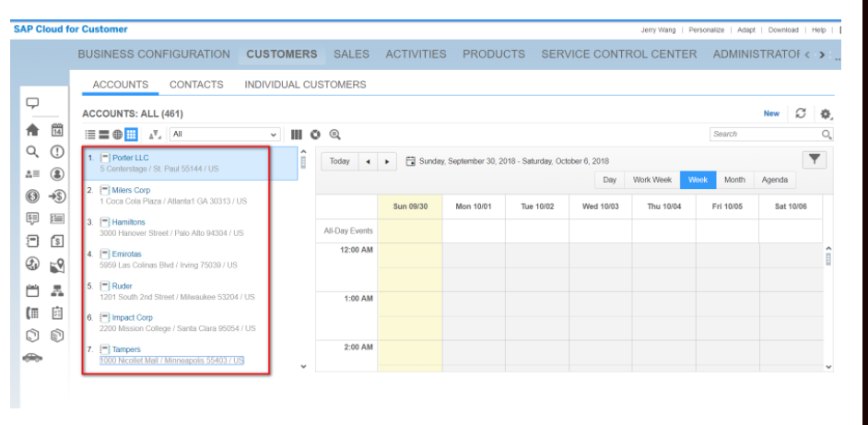Switch to globe map view
This screenshot has width=868, height=425.
(x=117, y=134)
